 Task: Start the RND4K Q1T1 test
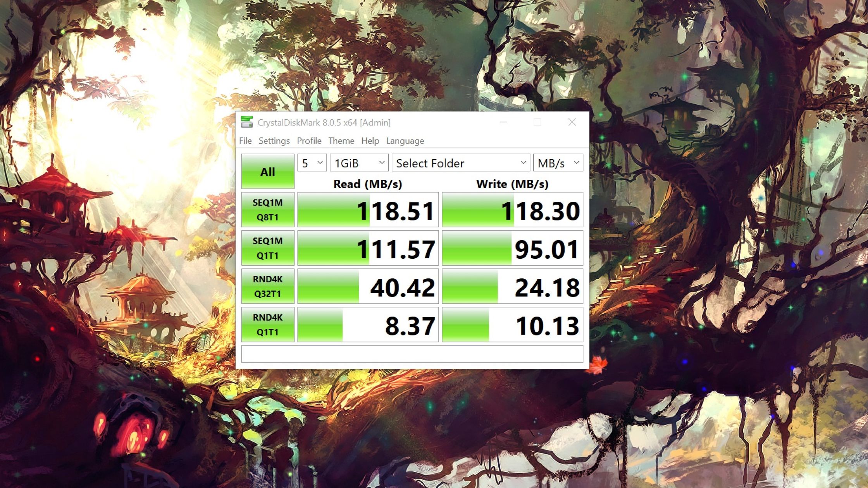(268, 325)
